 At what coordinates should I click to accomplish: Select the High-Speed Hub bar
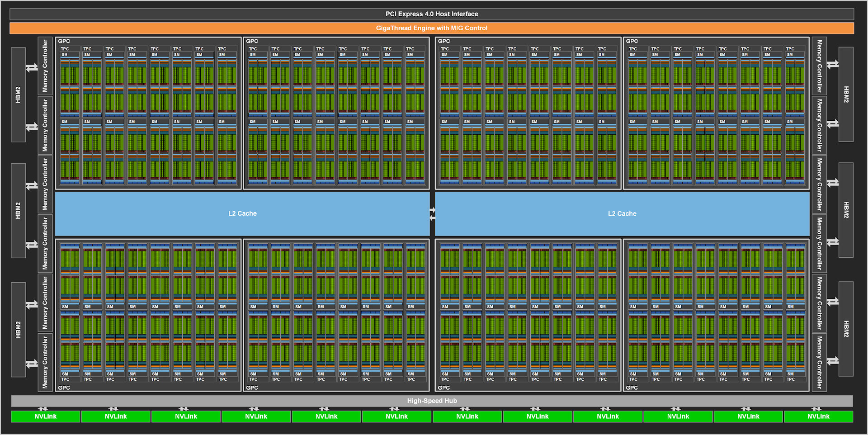[x=432, y=401]
